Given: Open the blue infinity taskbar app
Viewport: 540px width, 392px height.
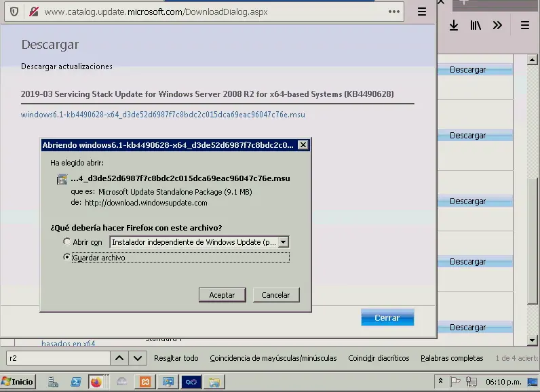Looking at the screenshot, I should point(191,382).
